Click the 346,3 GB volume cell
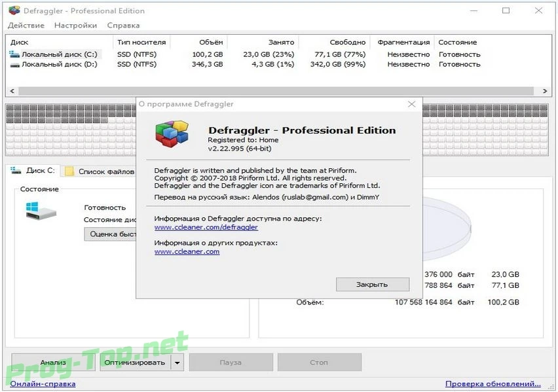Image resolution: width=558 pixels, height=392 pixels. tap(208, 64)
